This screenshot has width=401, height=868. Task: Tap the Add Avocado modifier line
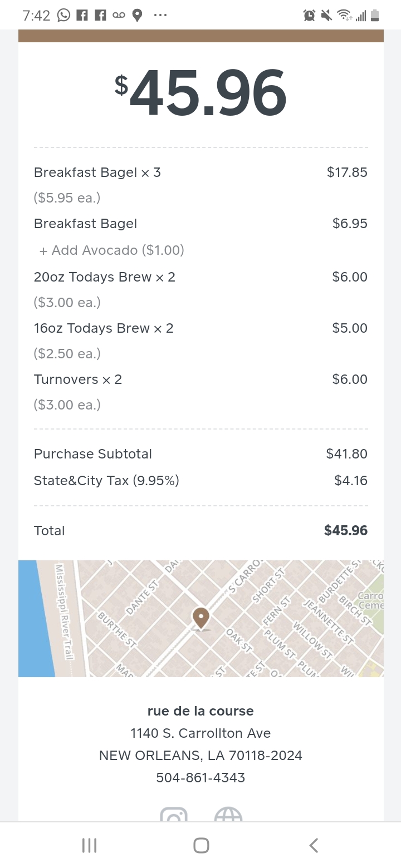point(112,250)
